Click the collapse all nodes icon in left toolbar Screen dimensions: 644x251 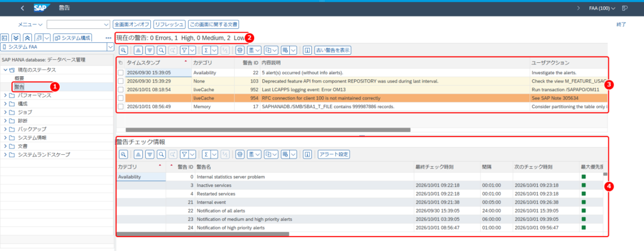click(x=26, y=38)
